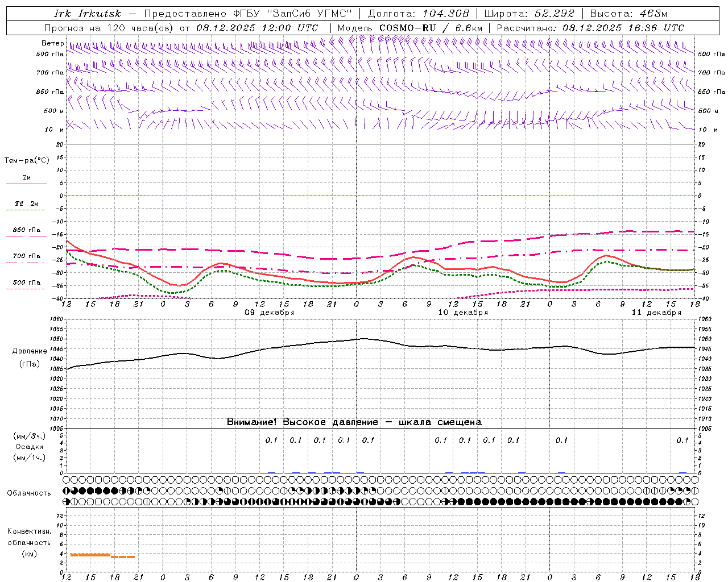Click the 'Облачность' cloudiness label
This screenshot has height=582, width=728.
(29, 493)
